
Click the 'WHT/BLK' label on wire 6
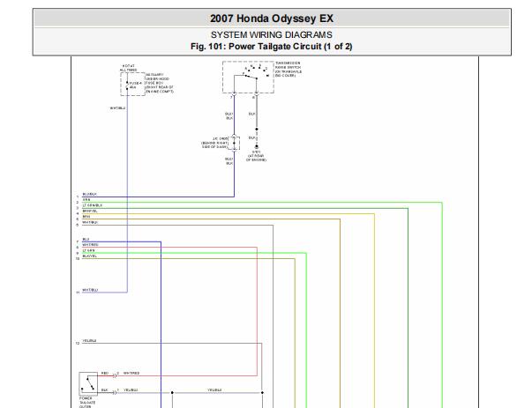pyautogui.click(x=90, y=222)
